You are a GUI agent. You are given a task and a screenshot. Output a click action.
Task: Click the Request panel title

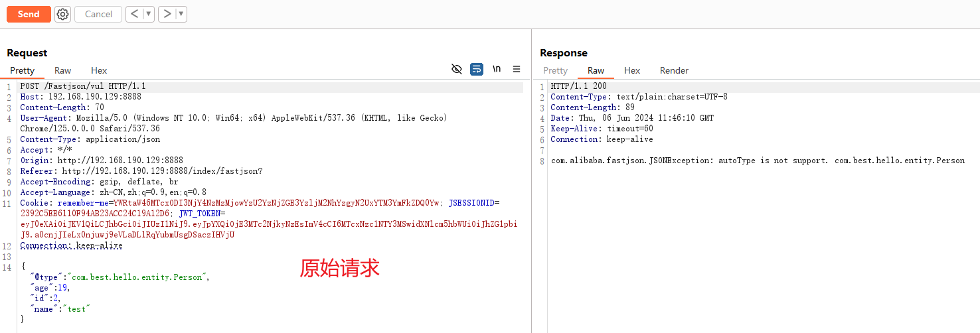coord(27,53)
